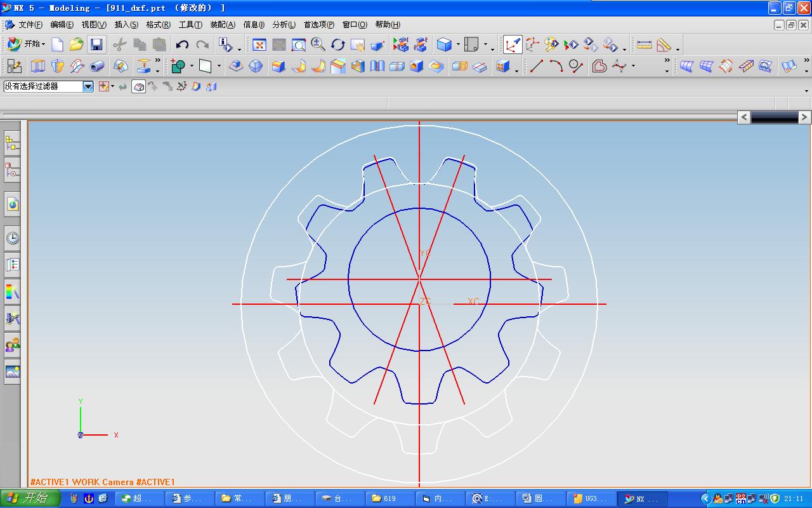The image size is (812, 508).
Task: Open the selection filter combo box
Action: click(49, 86)
